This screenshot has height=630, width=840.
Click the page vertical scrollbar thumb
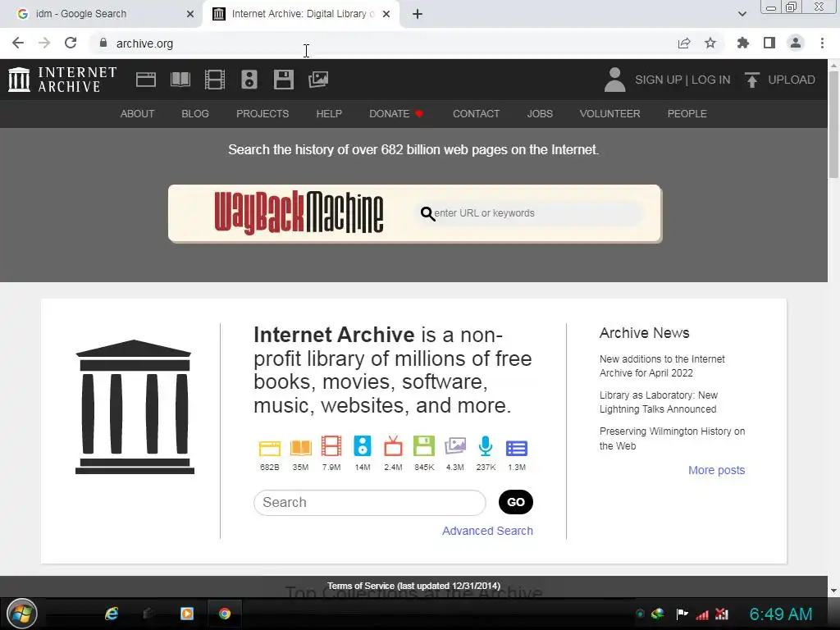pyautogui.click(x=833, y=125)
